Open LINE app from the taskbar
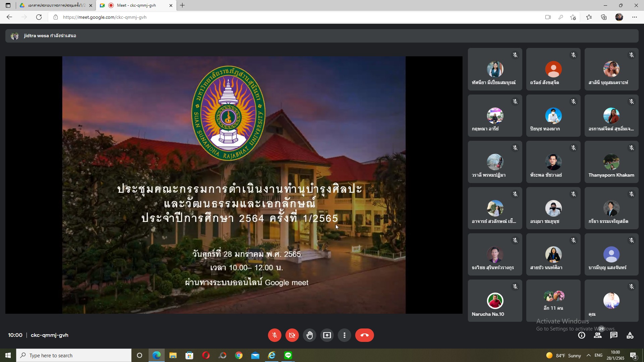This screenshot has width=644, height=362. tap(288, 355)
